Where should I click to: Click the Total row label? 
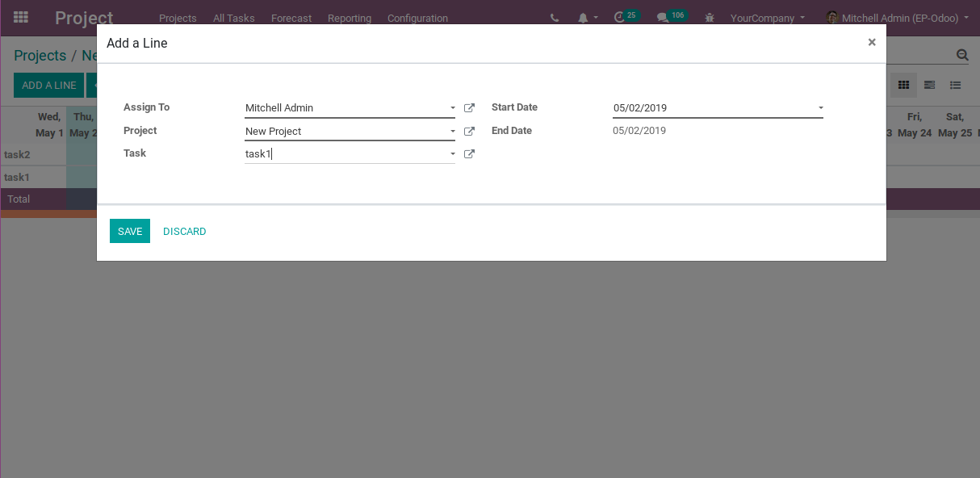[x=19, y=199]
